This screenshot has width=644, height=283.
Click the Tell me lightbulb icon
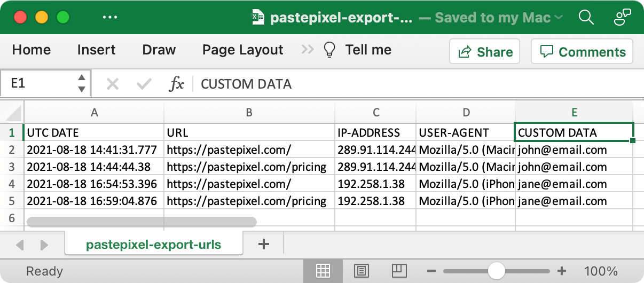pos(330,50)
